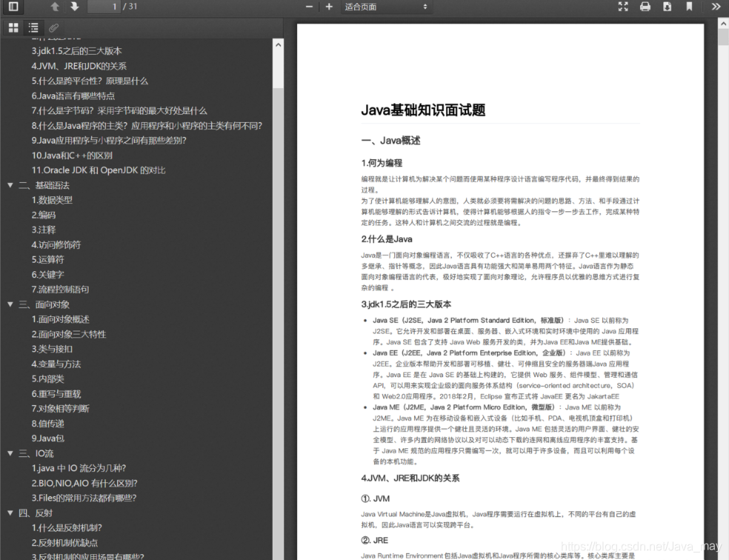Open outline item 6.重写与重载

tap(56, 393)
